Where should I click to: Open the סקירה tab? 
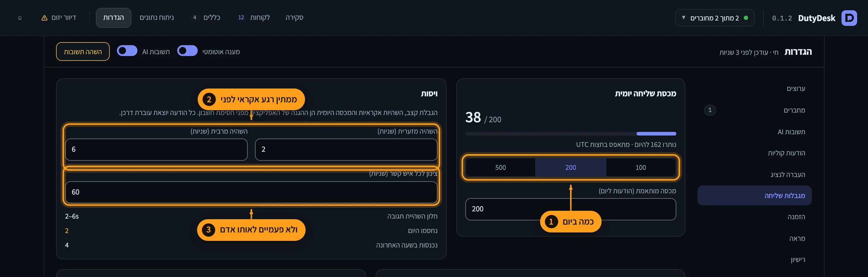point(294,17)
